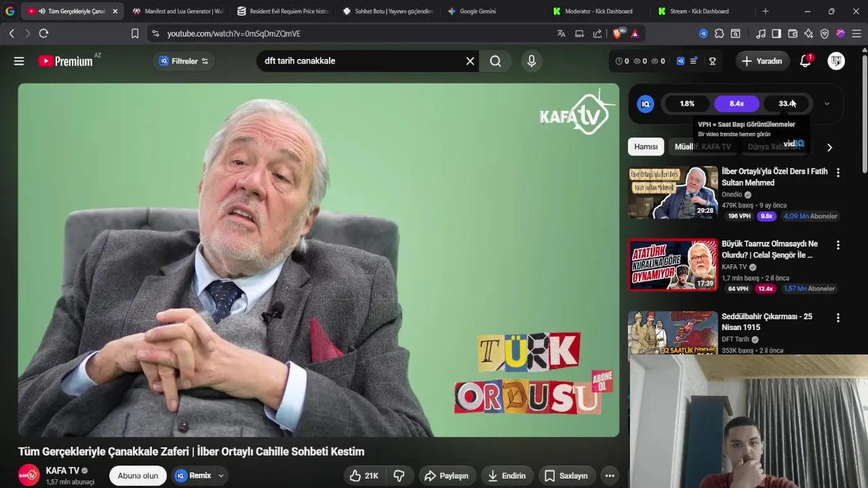The width and height of the screenshot is (868, 488).
Task: Run search with the magnifier button
Action: click(496, 61)
